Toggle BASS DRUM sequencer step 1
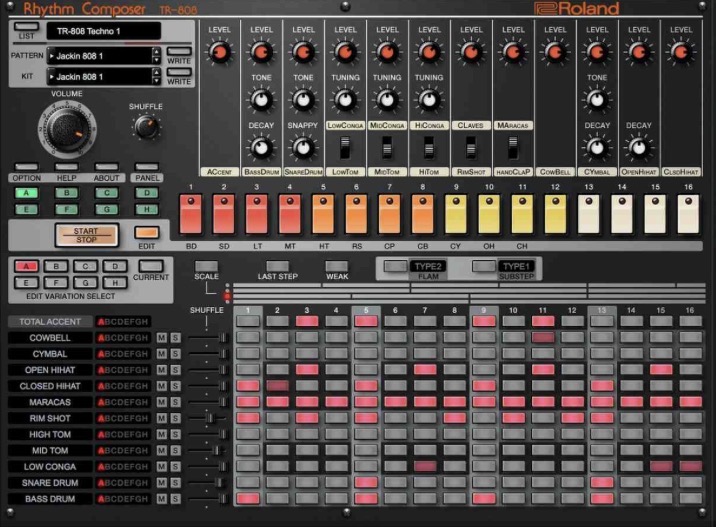The height and width of the screenshot is (527, 716). (248, 499)
